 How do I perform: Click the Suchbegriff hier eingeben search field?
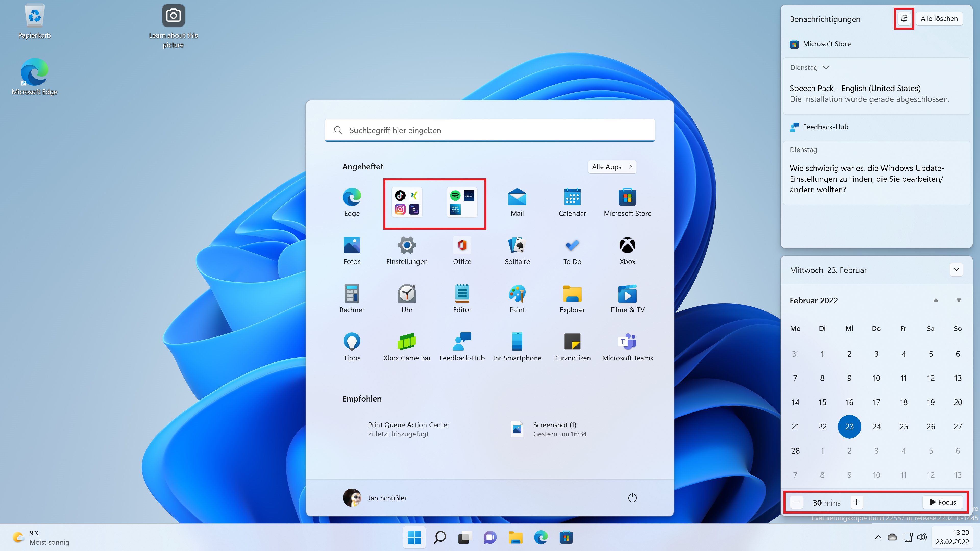pos(490,130)
